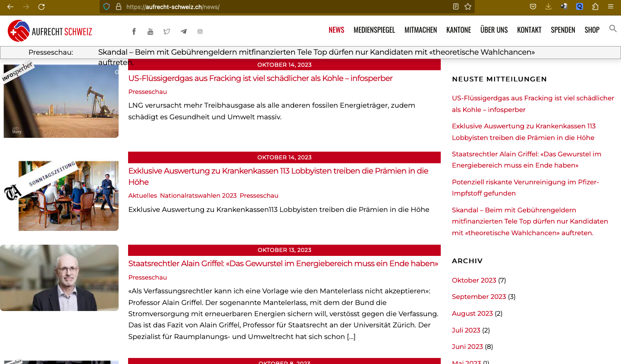621x364 pixels.
Task: Open Presseschau category under Fracking article
Action: [x=147, y=92]
